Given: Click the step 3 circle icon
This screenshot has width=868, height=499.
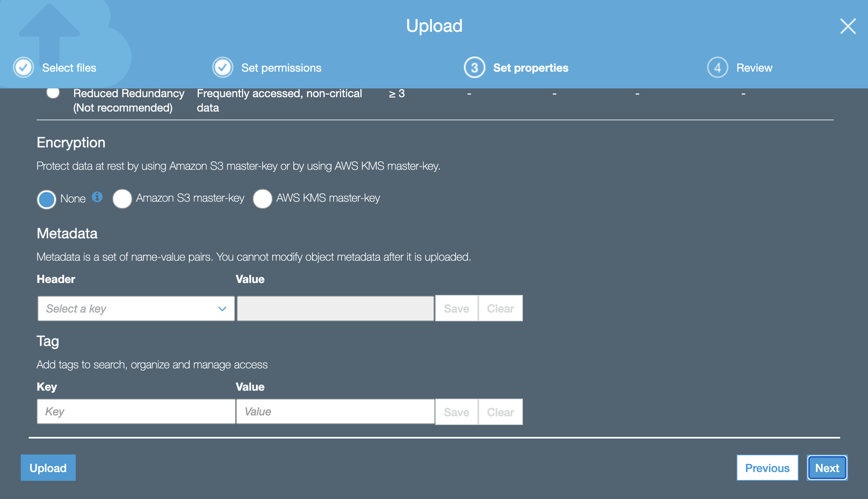Looking at the screenshot, I should point(474,67).
